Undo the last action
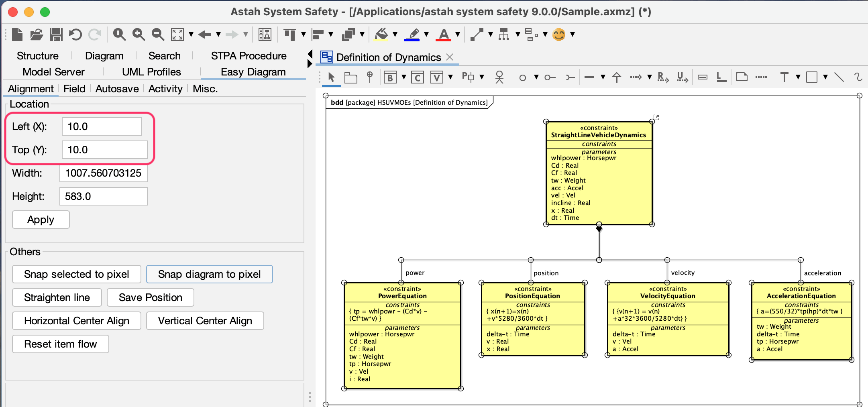This screenshot has width=868, height=407. tap(75, 35)
